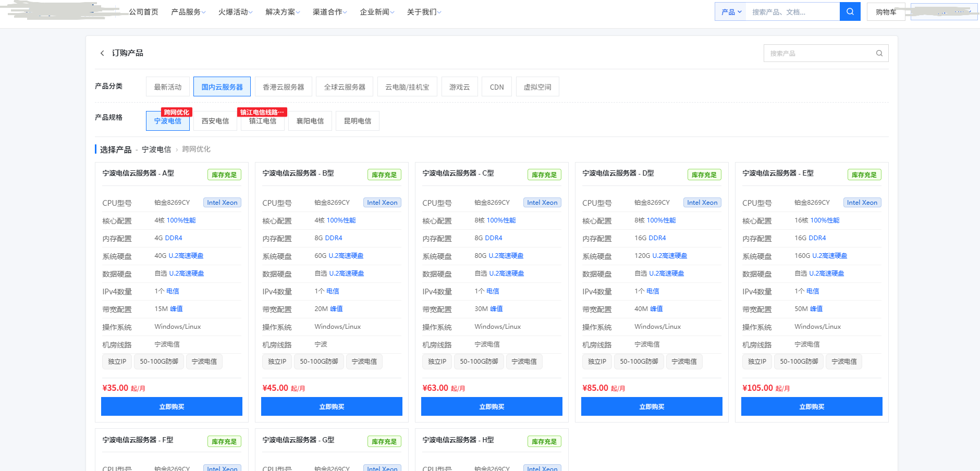The image size is (980, 471).
Task: Open the 购物车 shopping cart
Action: coord(886,12)
